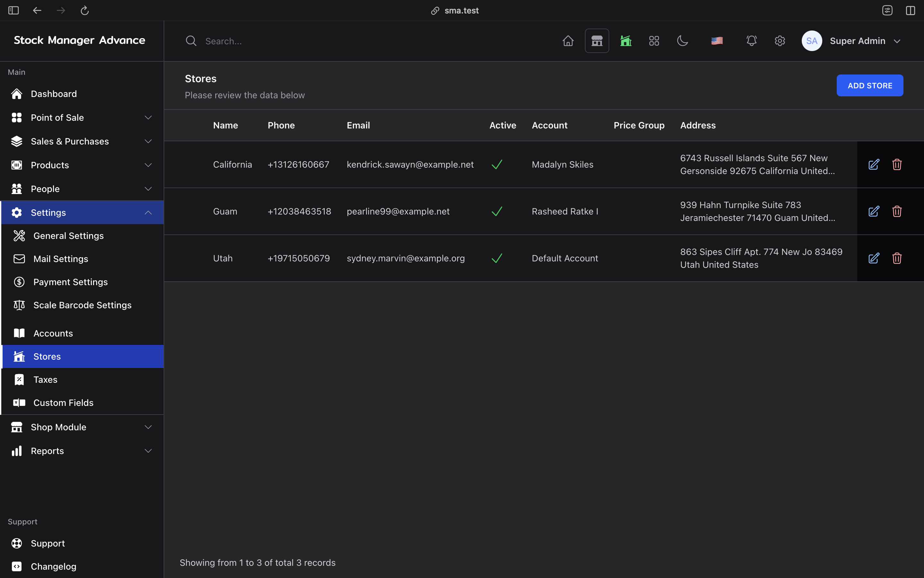Delete the Guam store
The height and width of the screenshot is (578, 924).
coord(897,211)
